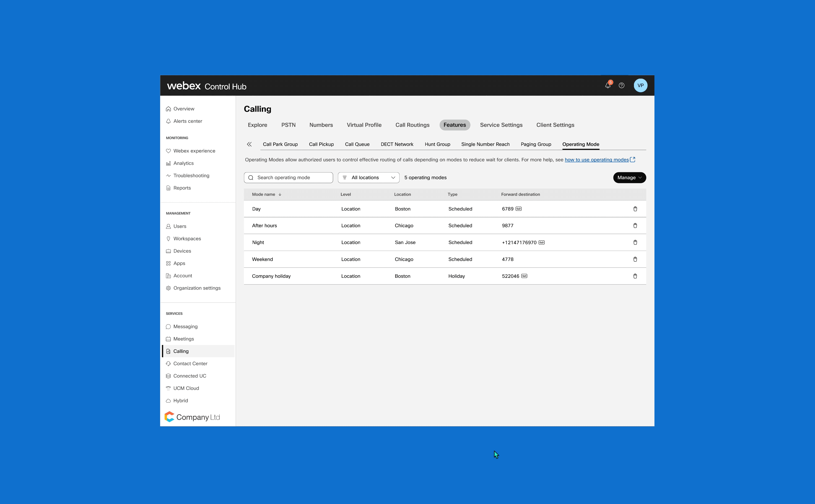Viewport: 815px width, 504px height.
Task: Open the help question mark icon
Action: (x=621, y=85)
